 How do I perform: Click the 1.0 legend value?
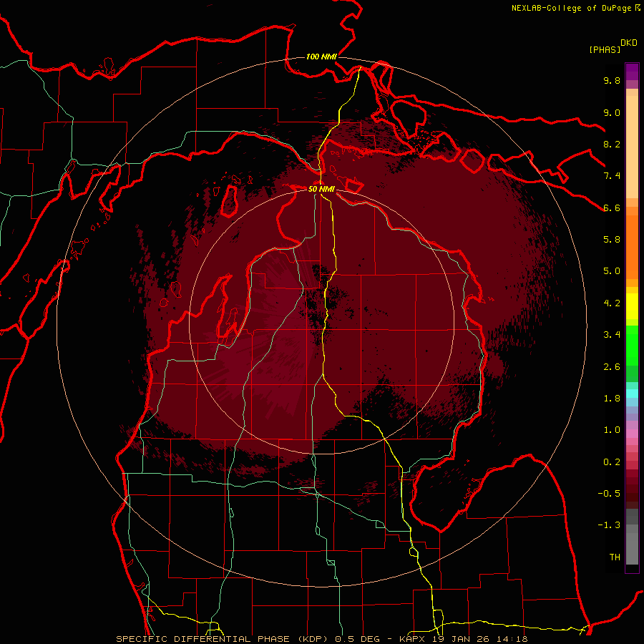[x=612, y=430]
